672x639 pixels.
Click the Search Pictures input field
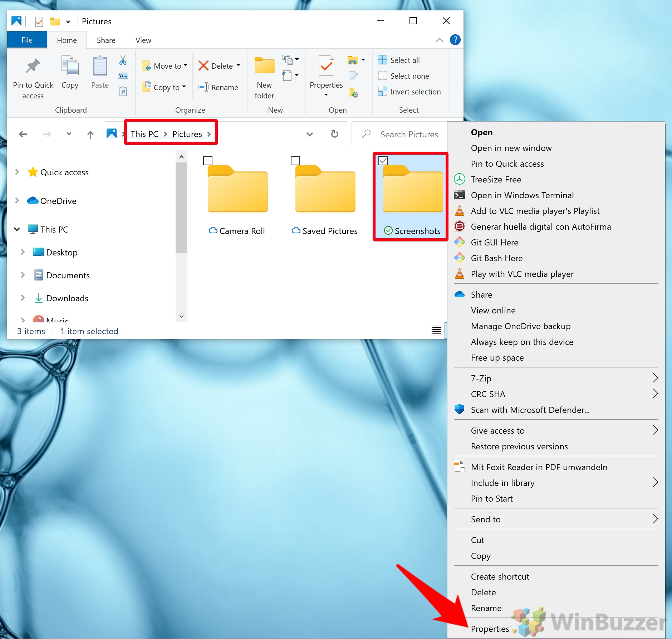pyautogui.click(x=409, y=134)
